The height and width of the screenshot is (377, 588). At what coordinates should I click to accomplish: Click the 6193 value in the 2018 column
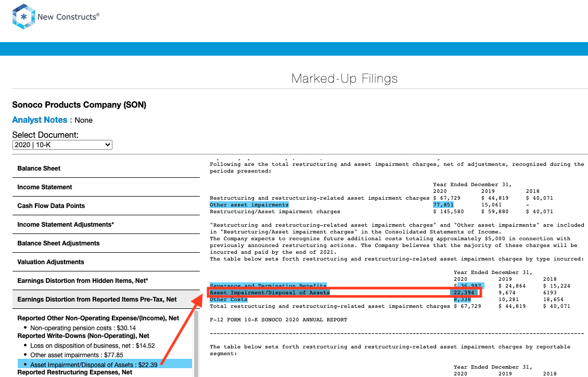[549, 293]
